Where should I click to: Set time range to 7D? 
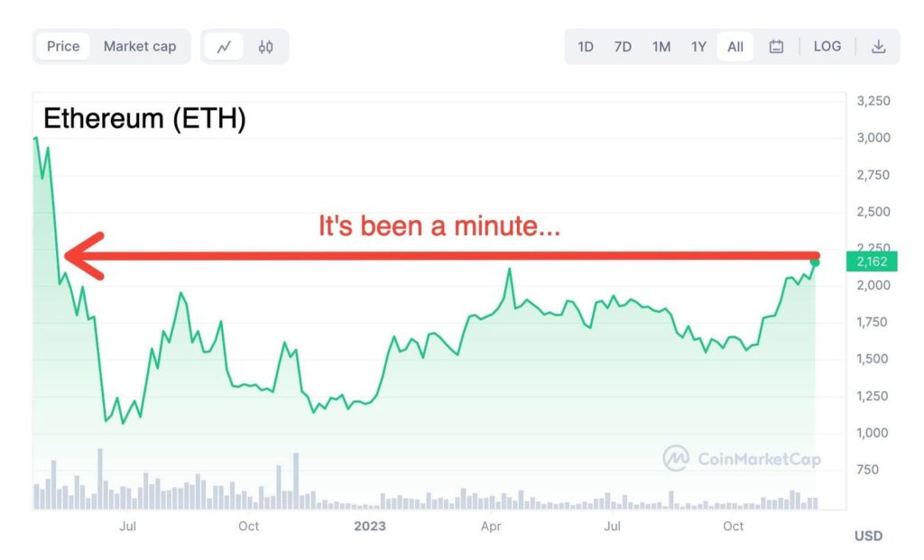(x=623, y=47)
